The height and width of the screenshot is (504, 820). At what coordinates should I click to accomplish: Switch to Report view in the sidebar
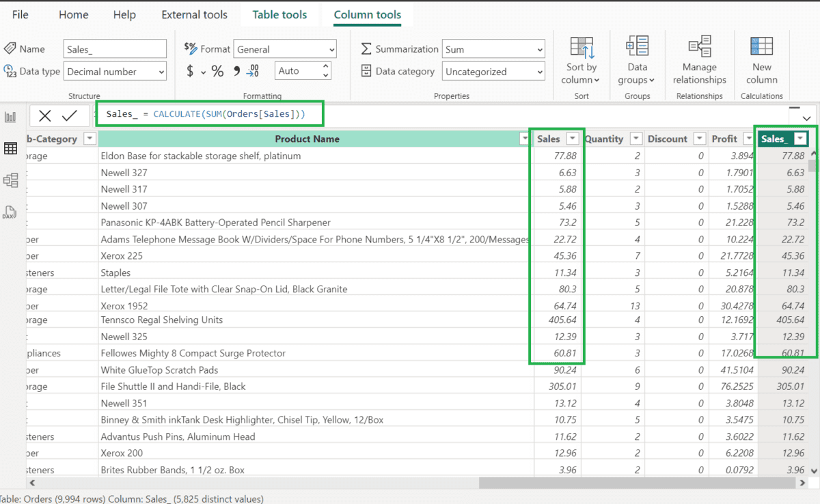10,116
